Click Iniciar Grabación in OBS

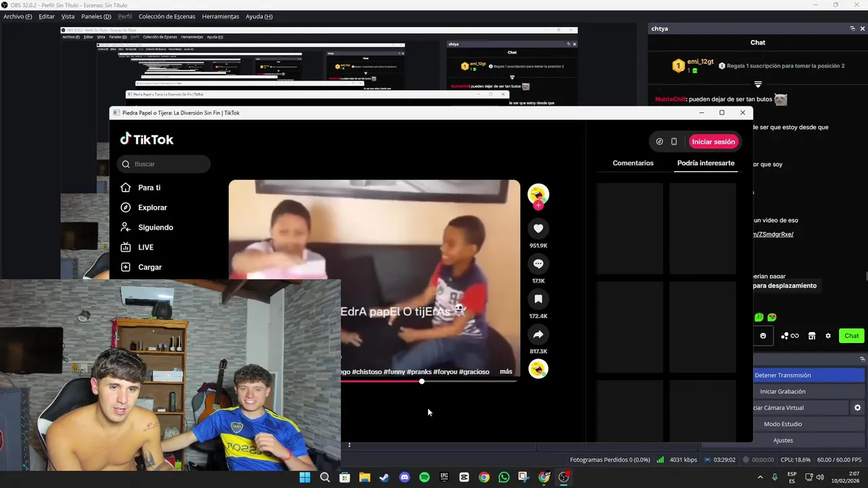click(809, 392)
